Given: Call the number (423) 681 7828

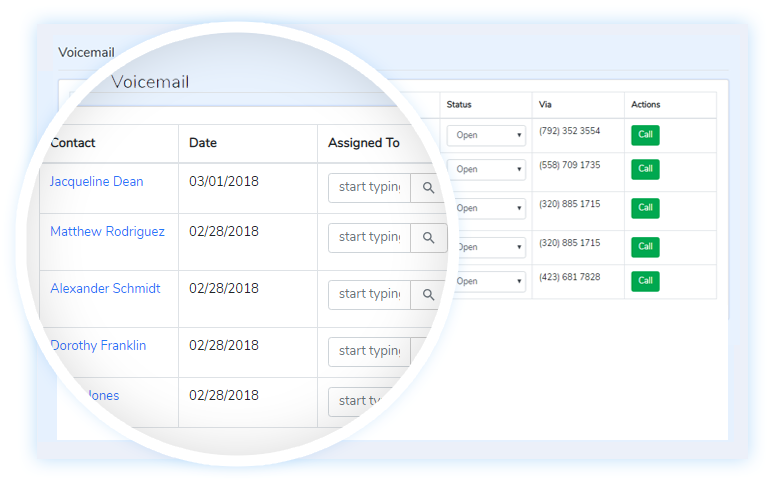Looking at the screenshot, I should coord(645,281).
